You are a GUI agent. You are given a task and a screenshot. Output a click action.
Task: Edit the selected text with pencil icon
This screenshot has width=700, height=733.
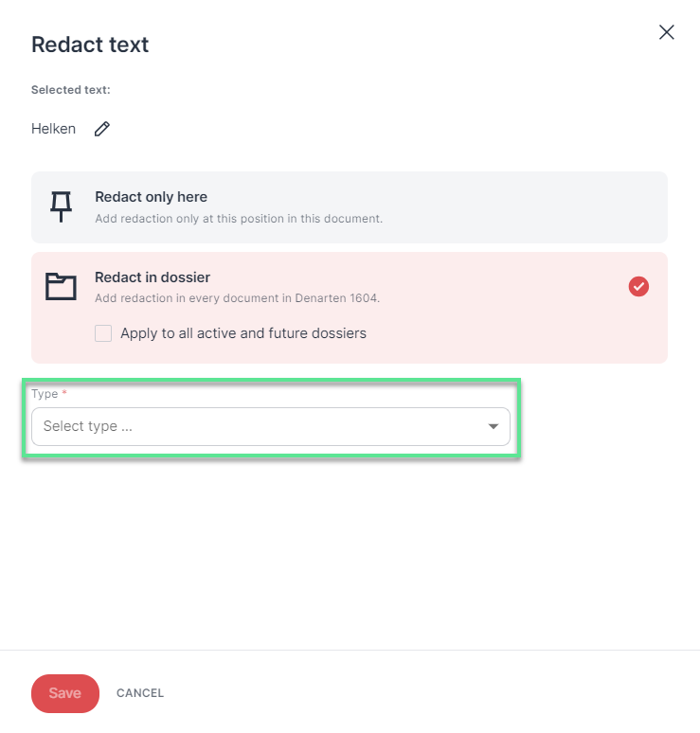click(x=102, y=129)
